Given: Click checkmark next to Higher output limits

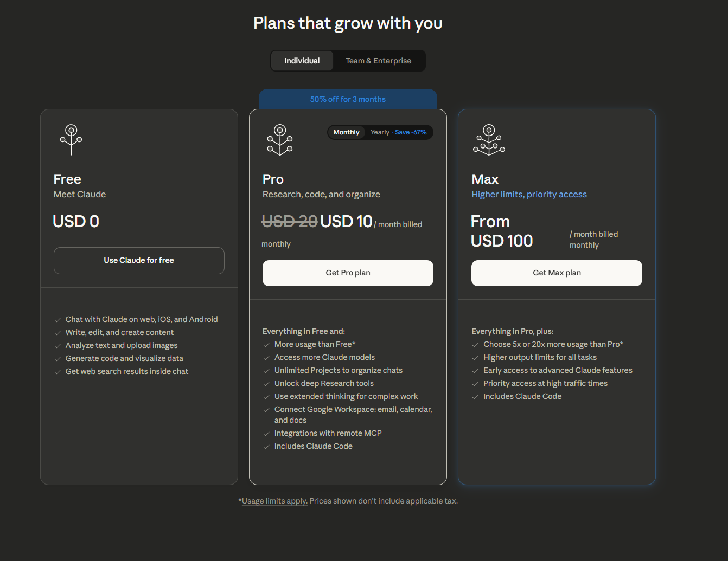Looking at the screenshot, I should pos(475,358).
